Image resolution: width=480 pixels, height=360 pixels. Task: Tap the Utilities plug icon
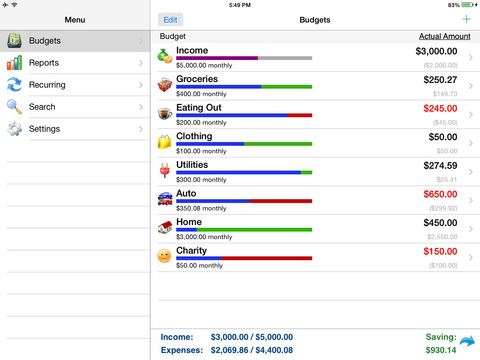click(165, 170)
